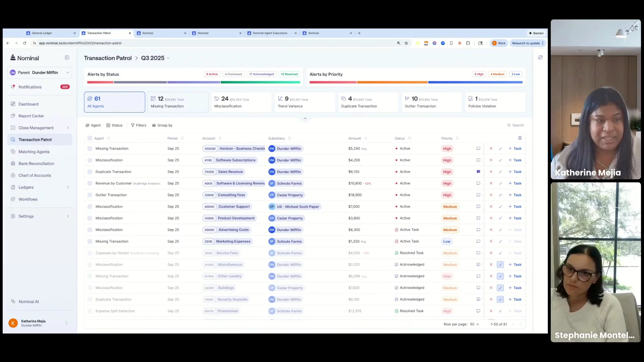Filter alerts by 9 Active status badge
Screen dimensions: 644x362
[x=212, y=74]
